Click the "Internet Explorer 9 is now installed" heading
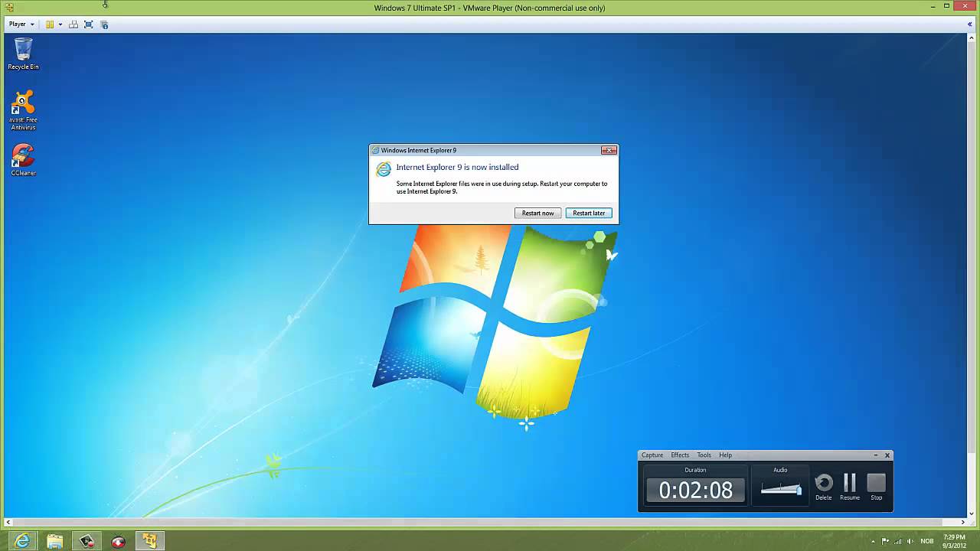This screenshot has height=551, width=980. click(x=457, y=167)
